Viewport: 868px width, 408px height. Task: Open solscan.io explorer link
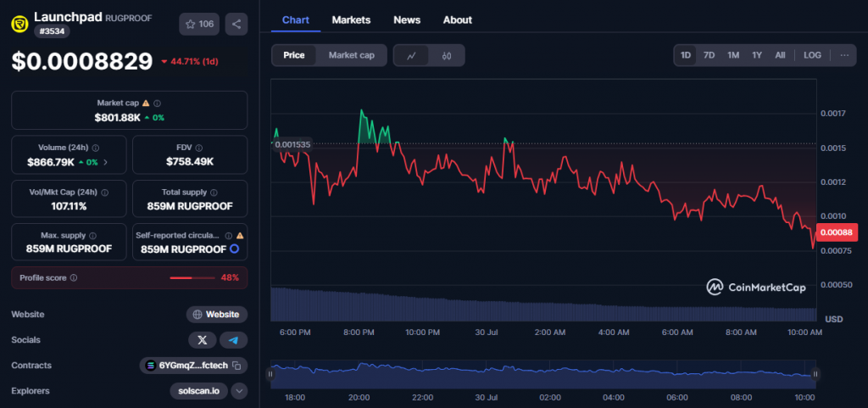(198, 391)
